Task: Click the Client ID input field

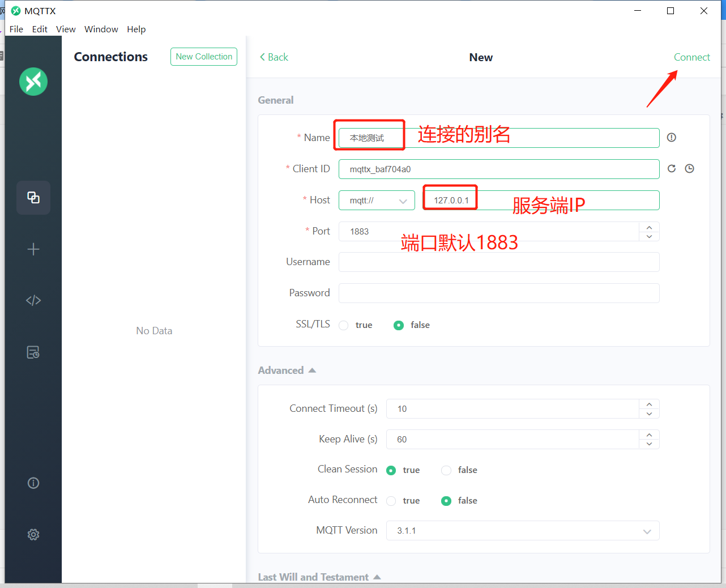Action: 499,169
